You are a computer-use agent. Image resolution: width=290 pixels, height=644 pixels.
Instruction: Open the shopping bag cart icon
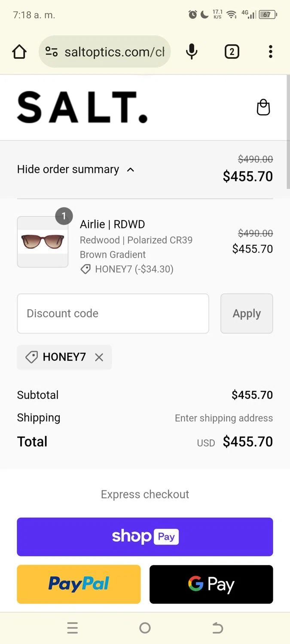tap(263, 107)
